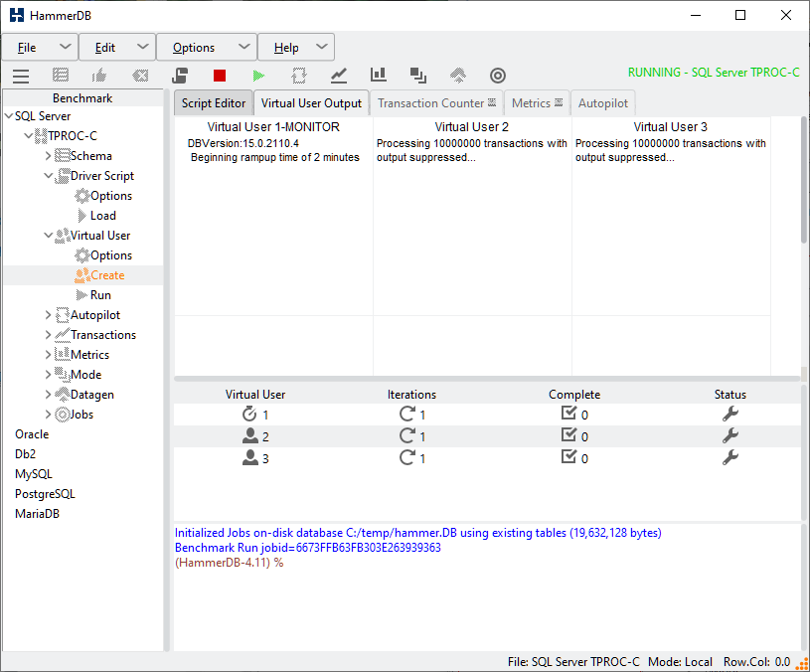Select the Db2 benchmark entry
This screenshot has width=810, height=672.
pos(25,454)
